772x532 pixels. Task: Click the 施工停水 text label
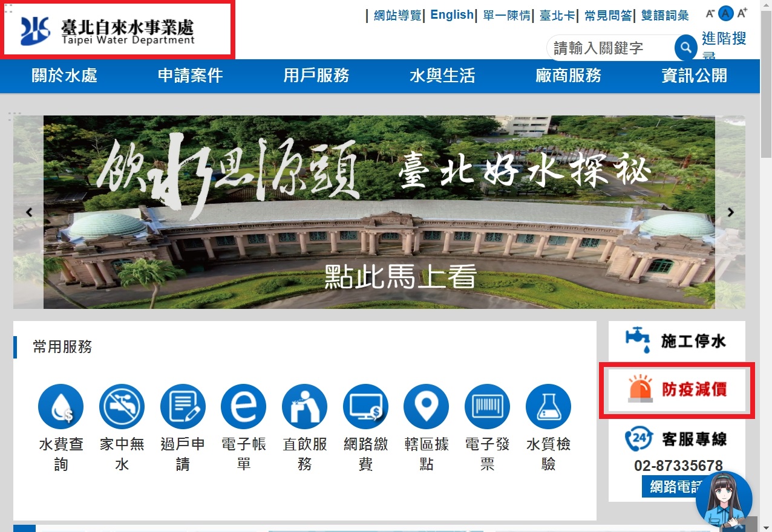(x=693, y=342)
